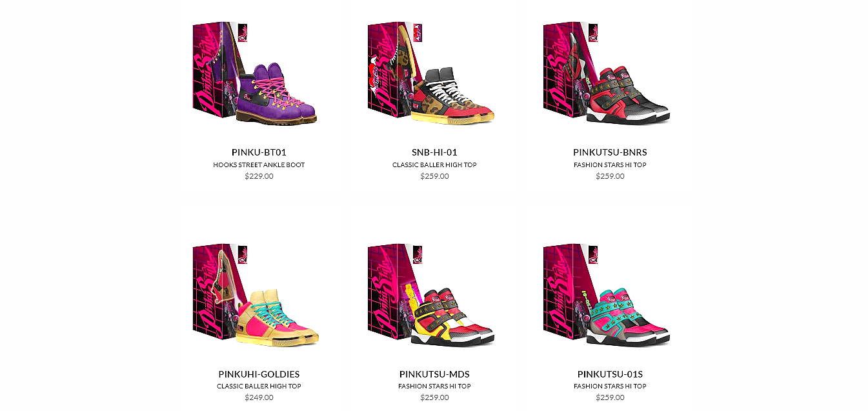Open the SNB-HI-01 product title link
The width and height of the screenshot is (868, 411).
(x=434, y=152)
